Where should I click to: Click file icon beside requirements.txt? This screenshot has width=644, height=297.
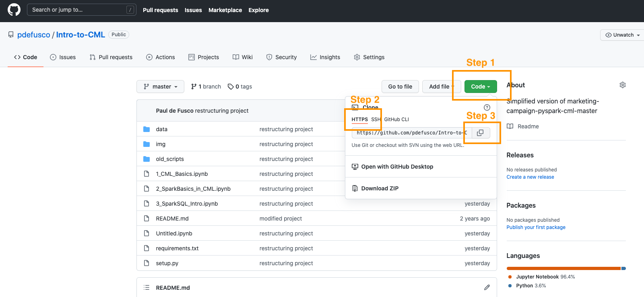(147, 248)
